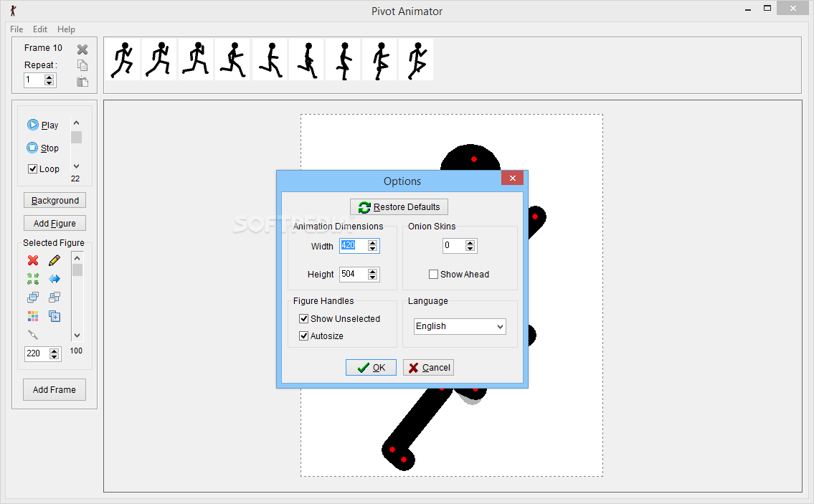Image resolution: width=814 pixels, height=504 pixels.
Task: Select the first animation frame thumbnail
Action: pyautogui.click(x=123, y=59)
